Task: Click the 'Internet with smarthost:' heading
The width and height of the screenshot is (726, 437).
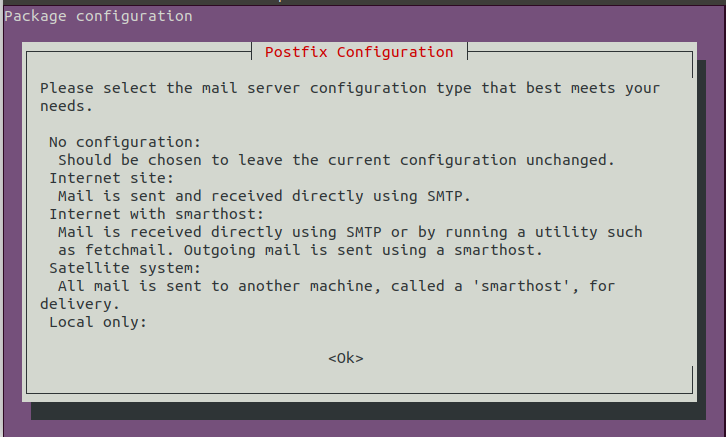Action: click(x=156, y=214)
